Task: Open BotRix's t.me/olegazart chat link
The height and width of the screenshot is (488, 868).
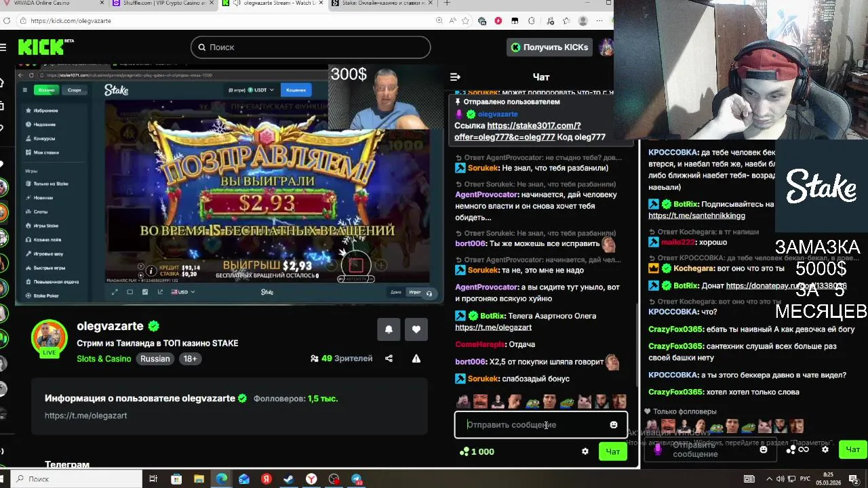Action: [x=493, y=327]
